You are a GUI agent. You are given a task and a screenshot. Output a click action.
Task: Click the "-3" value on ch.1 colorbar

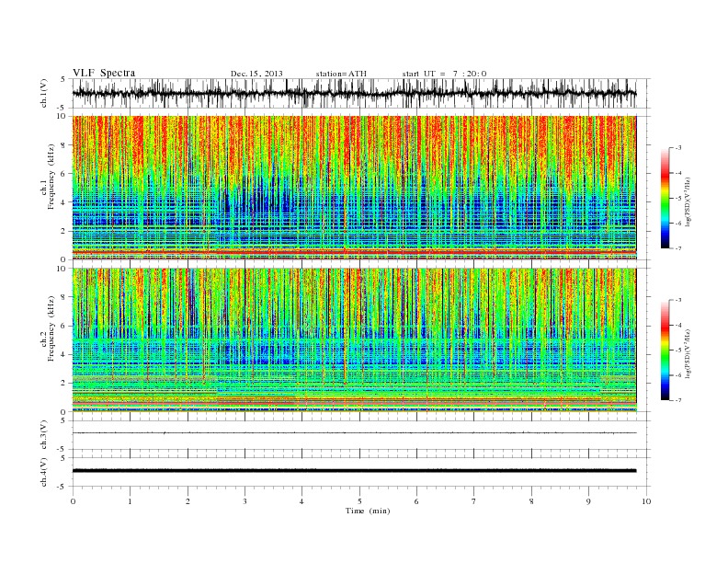678,148
